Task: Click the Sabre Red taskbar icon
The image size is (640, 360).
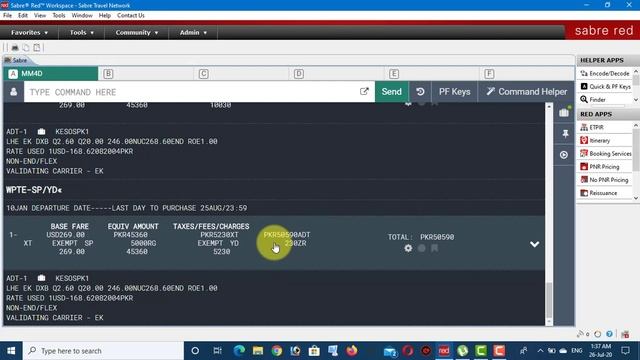Action: pos(444,351)
